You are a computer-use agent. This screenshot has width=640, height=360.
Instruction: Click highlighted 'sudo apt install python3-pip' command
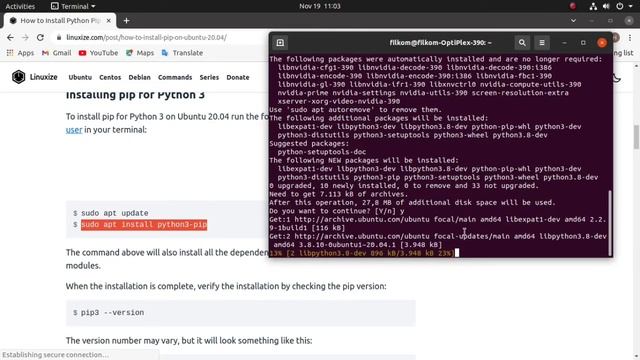[144, 224]
